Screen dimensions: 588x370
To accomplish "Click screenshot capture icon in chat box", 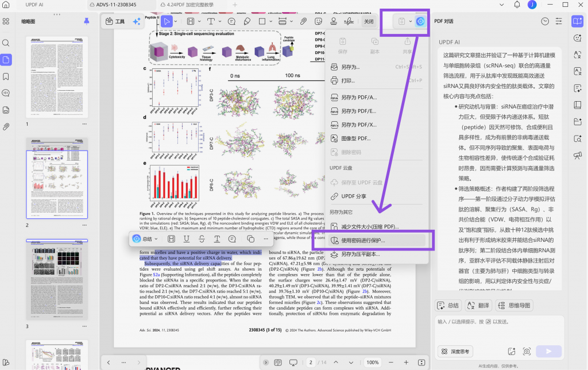I will click(527, 352).
